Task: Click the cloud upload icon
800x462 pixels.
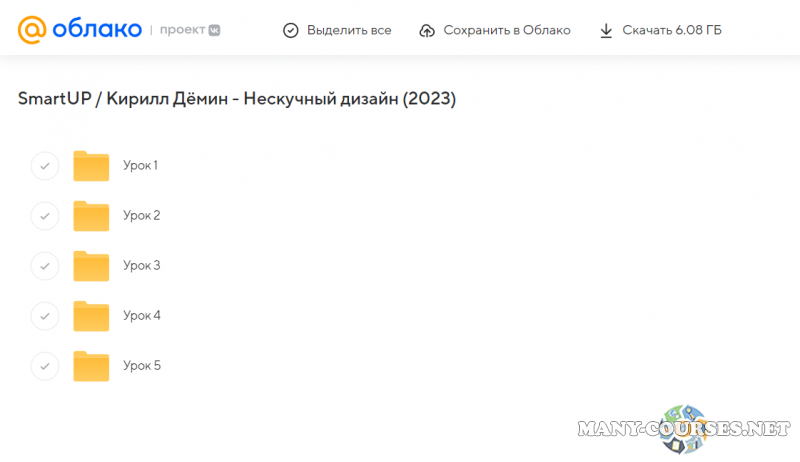Action: point(427,30)
